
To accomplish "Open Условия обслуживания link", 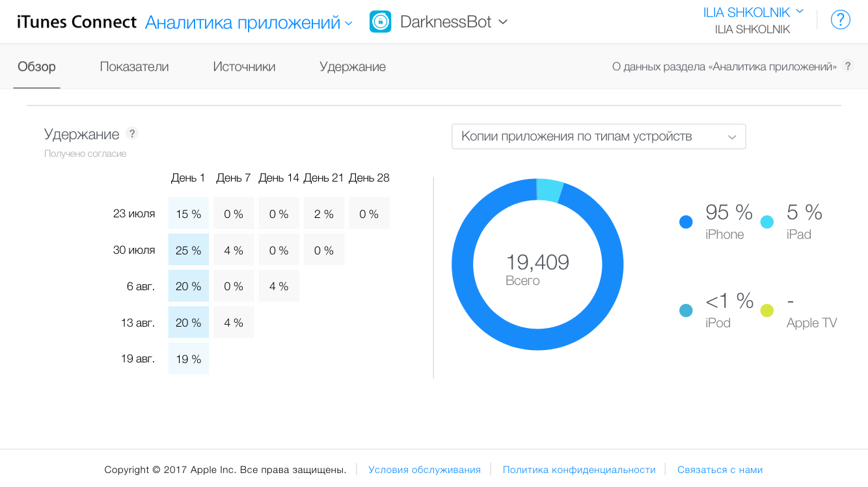I will click(x=424, y=470).
